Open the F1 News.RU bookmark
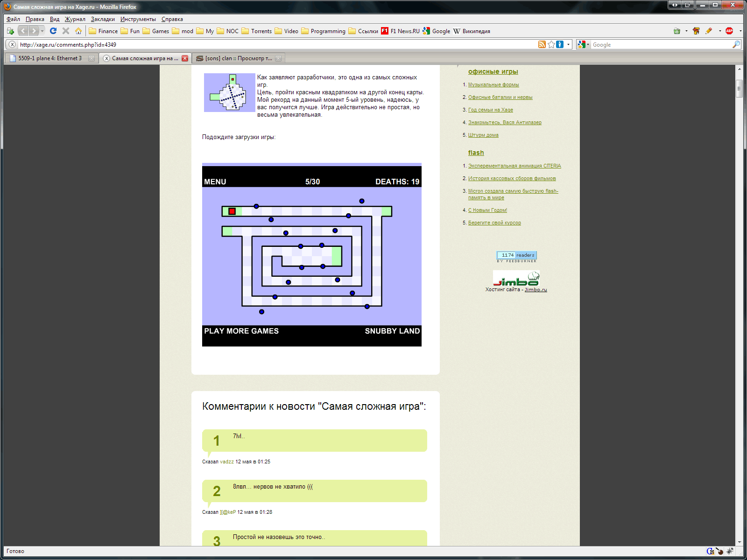747x560 pixels. [x=401, y=31]
